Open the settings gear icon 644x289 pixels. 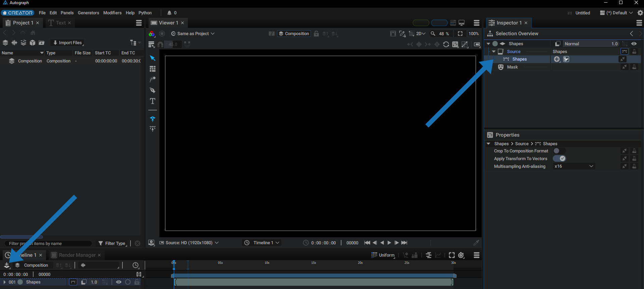(x=640, y=13)
